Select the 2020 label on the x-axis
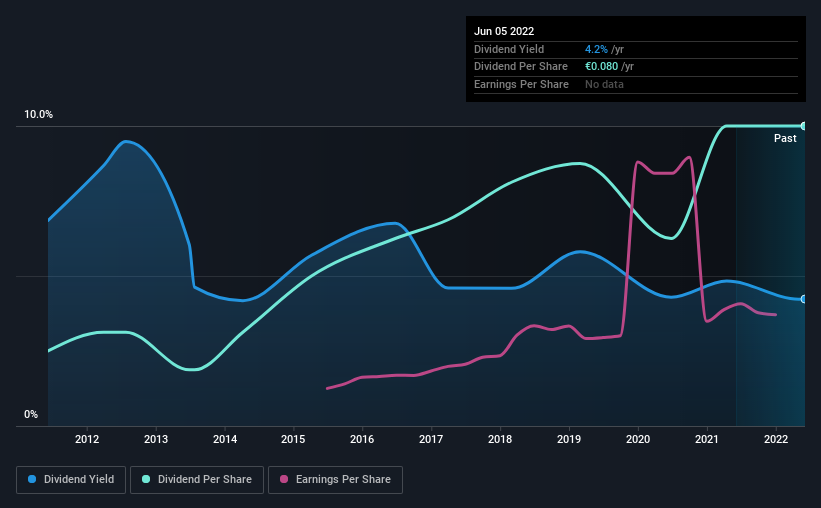 point(638,439)
